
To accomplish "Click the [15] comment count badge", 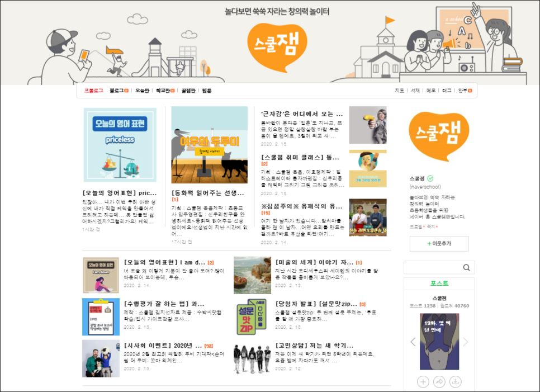I will (x=265, y=213).
